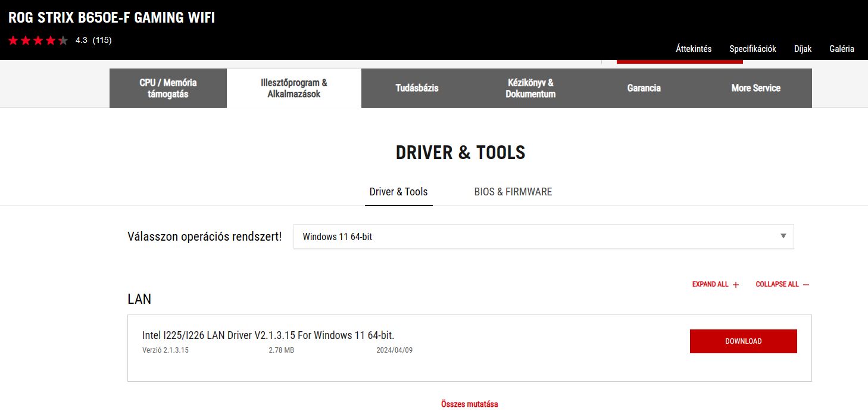Viewport: 868px width, 414px height.
Task: Open Kézikönyv & Dokumentum tab
Action: click(x=530, y=88)
